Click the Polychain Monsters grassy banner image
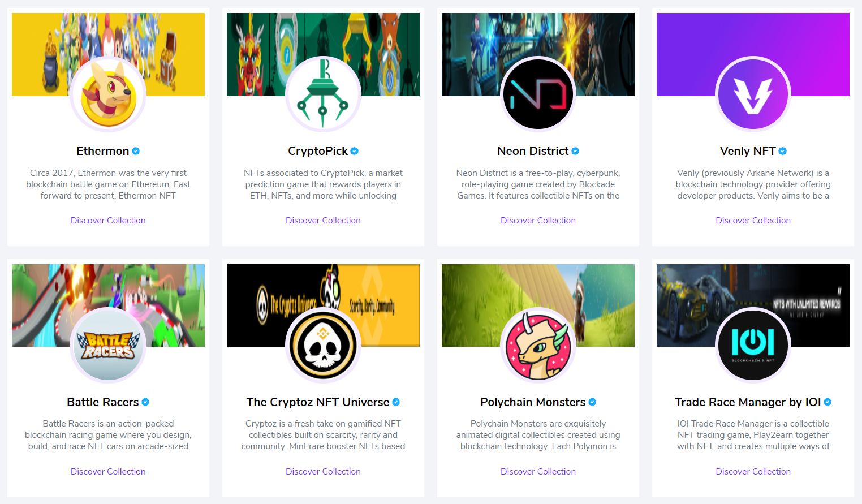 (x=538, y=305)
